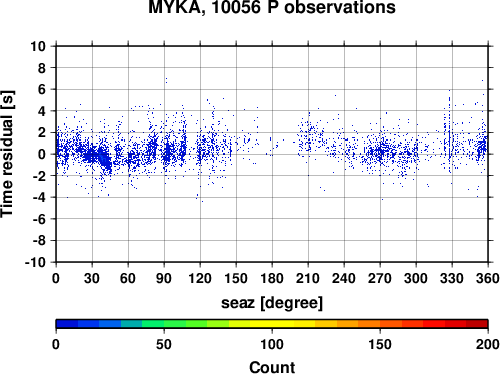Click the y-axis tick label 0
The width and height of the screenshot is (500, 374).
click(42, 154)
